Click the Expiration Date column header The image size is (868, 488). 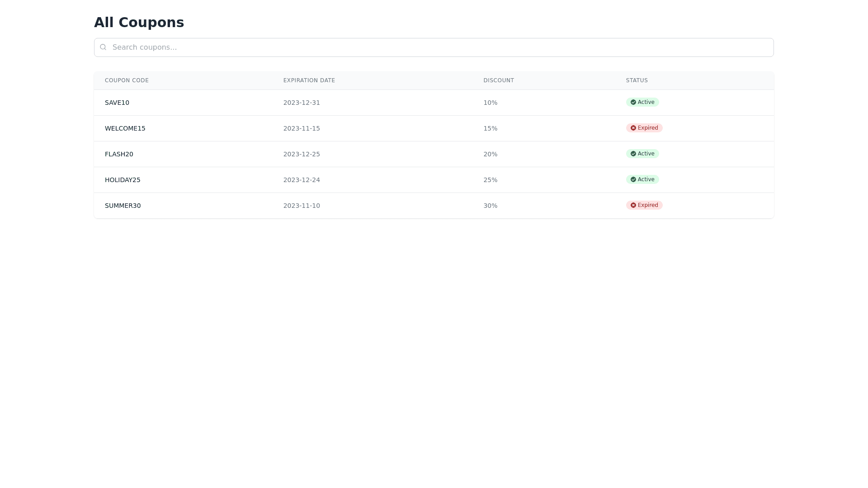tap(309, 80)
